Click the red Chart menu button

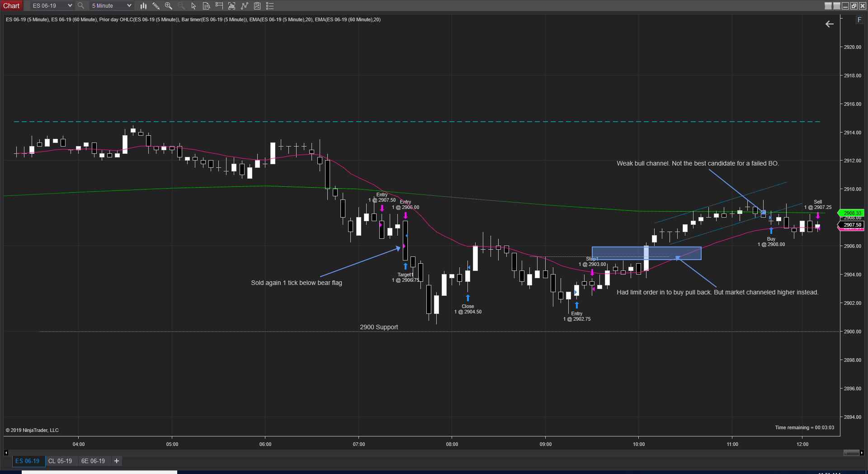click(11, 6)
